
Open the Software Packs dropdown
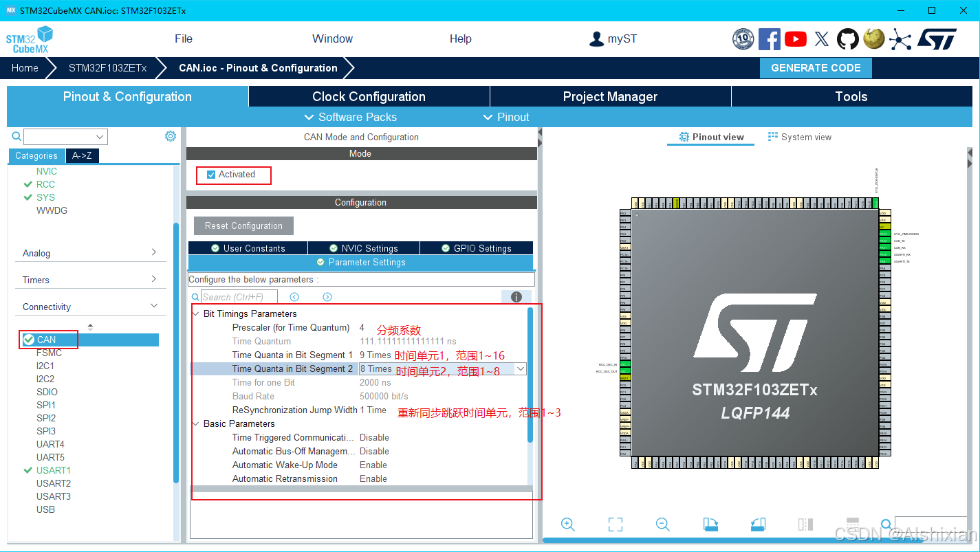350,117
